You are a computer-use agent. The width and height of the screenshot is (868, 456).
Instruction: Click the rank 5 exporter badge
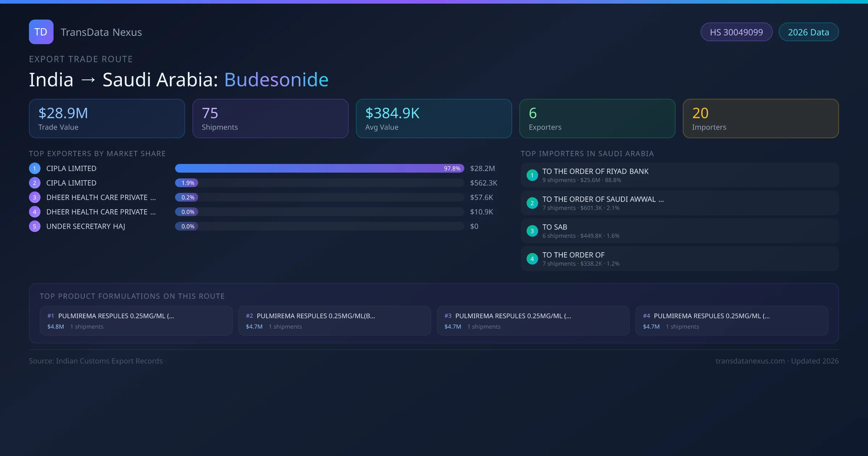click(x=34, y=226)
